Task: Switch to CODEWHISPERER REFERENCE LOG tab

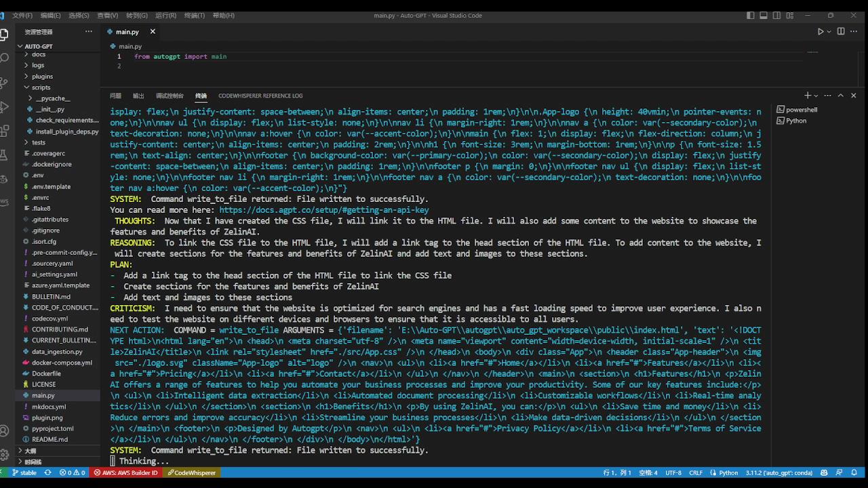Action: pyautogui.click(x=260, y=96)
